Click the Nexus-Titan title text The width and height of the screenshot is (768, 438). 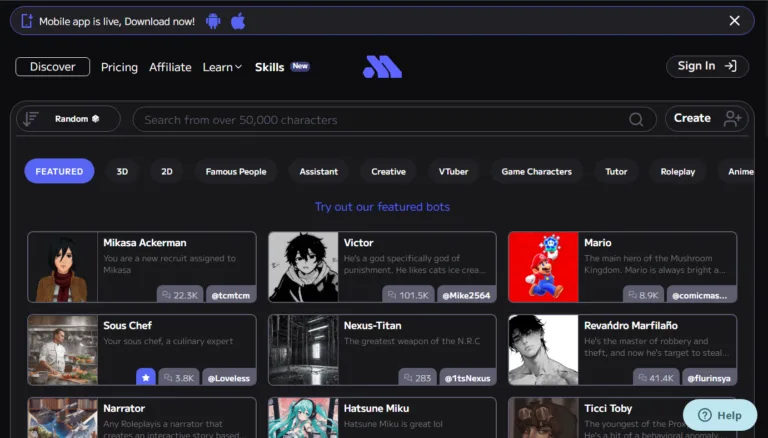pyautogui.click(x=372, y=325)
